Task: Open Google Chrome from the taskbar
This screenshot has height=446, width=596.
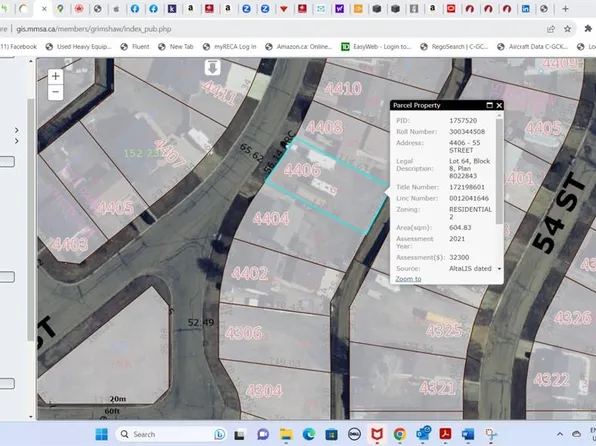Action: click(x=399, y=434)
